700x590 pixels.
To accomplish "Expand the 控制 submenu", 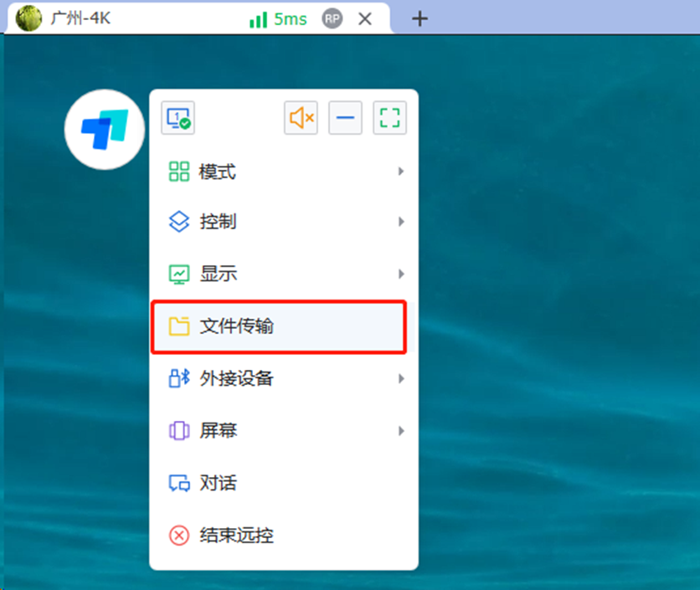I will pos(399,222).
